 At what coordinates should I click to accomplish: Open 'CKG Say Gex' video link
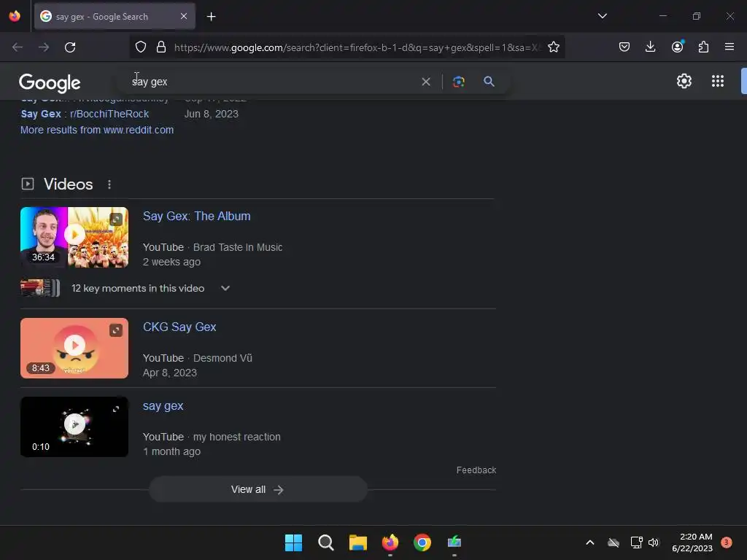[179, 327]
